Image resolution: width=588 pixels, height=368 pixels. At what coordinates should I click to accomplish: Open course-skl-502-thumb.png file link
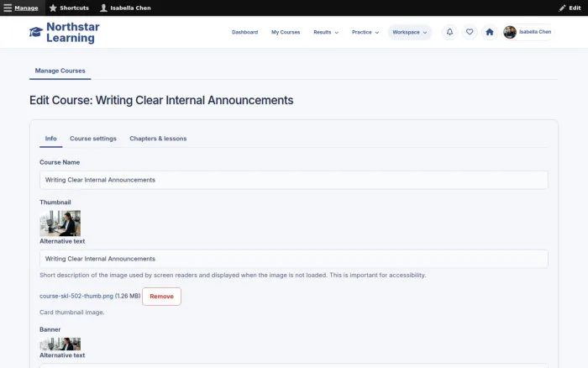coord(76,296)
